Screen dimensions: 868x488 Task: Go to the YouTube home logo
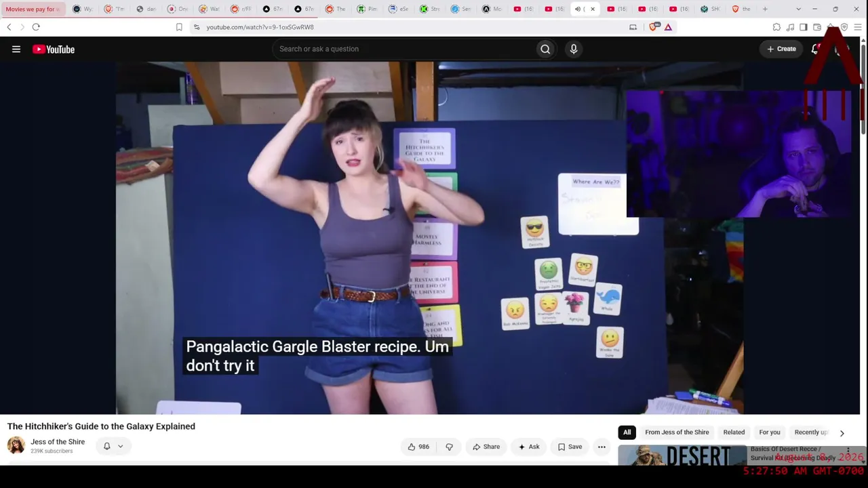coord(54,49)
